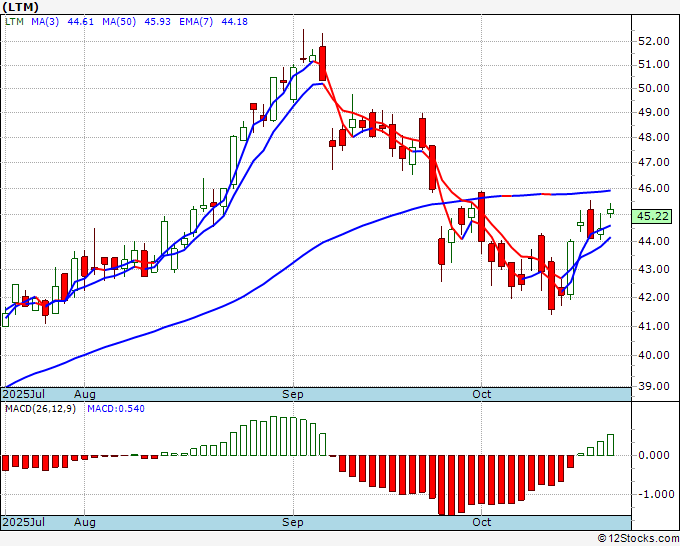Click the MA(3) value 44.61

(81, 22)
